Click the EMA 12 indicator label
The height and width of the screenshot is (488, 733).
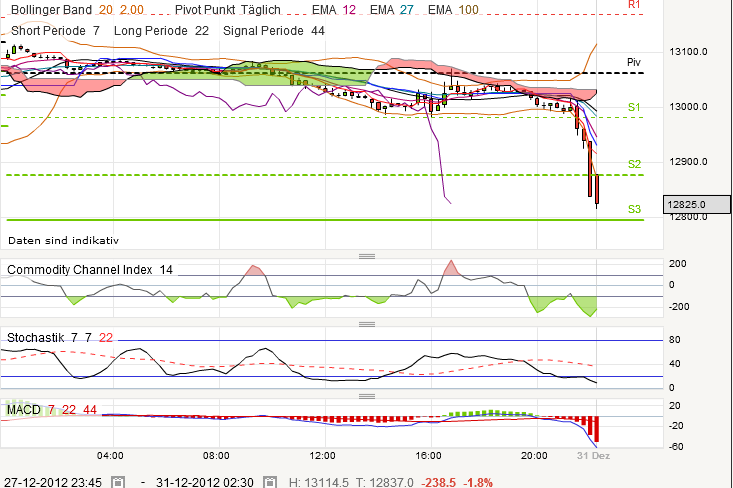tap(334, 9)
